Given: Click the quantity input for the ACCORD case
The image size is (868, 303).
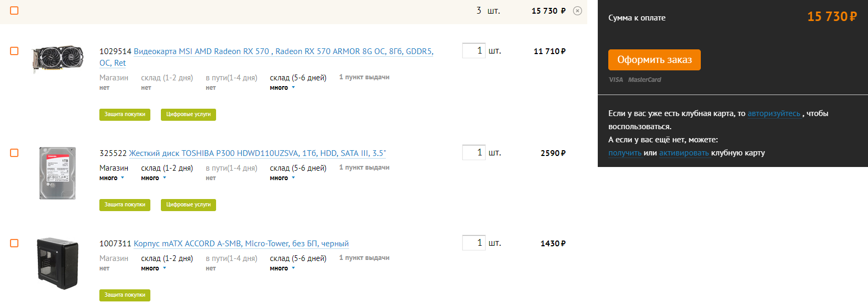Looking at the screenshot, I should [x=473, y=243].
